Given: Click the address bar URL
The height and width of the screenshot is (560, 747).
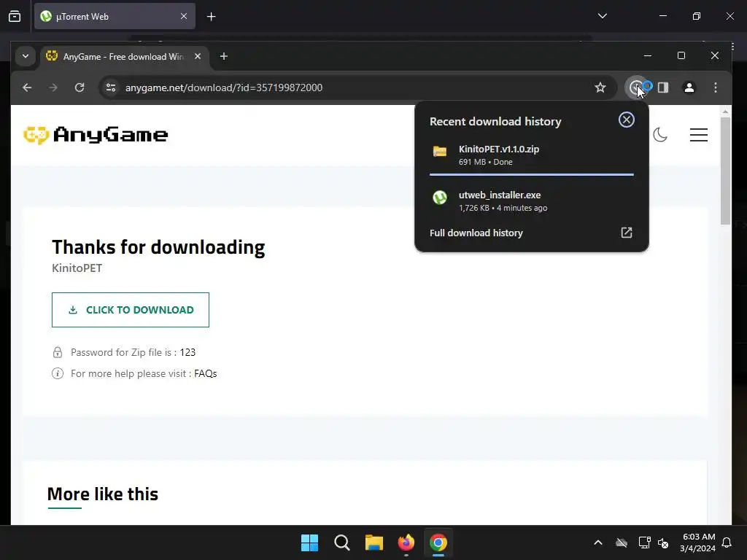Looking at the screenshot, I should pyautogui.click(x=224, y=87).
